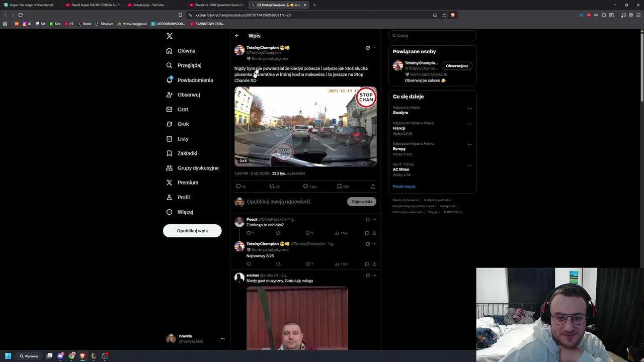Click bookmark icon in address bar
Image resolution: width=644 pixels, height=362 pixels.
click(x=180, y=15)
